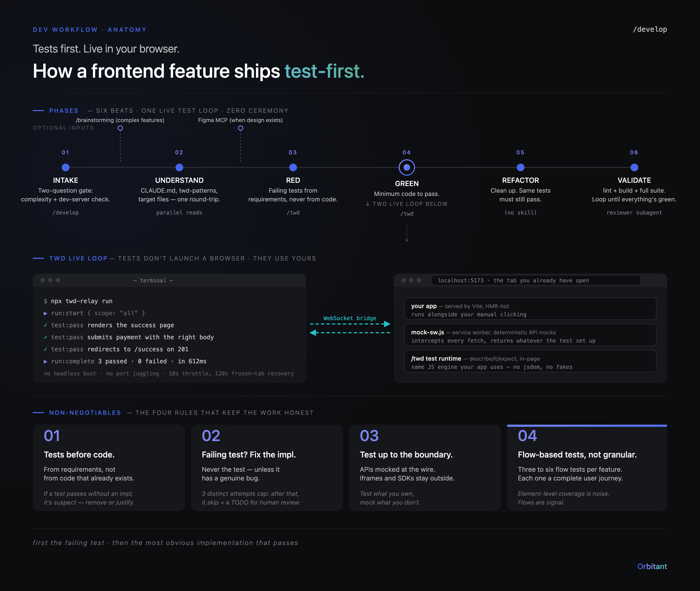Open the /twd test runtime card
Viewport: 700px width, 591px height.
pyautogui.click(x=530, y=361)
